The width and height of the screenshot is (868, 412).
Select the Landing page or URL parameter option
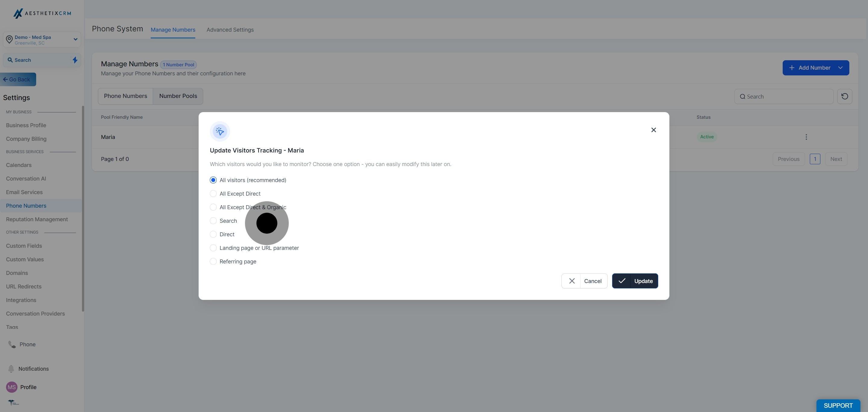tap(213, 248)
